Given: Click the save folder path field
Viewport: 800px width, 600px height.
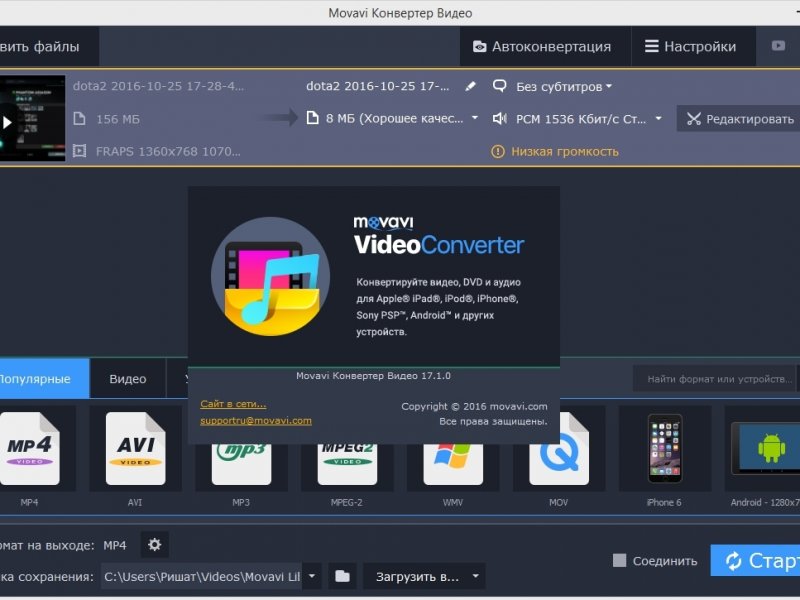Looking at the screenshot, I should tap(201, 577).
